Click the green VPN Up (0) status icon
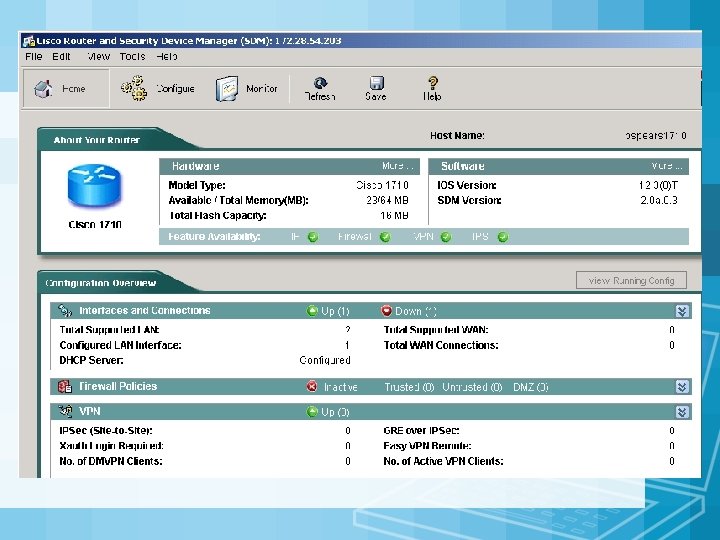The width and height of the screenshot is (720, 540). click(x=312, y=411)
